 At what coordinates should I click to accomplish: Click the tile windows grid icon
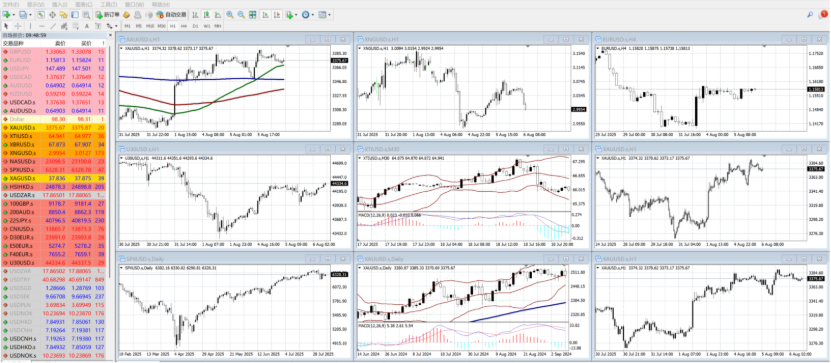click(252, 15)
